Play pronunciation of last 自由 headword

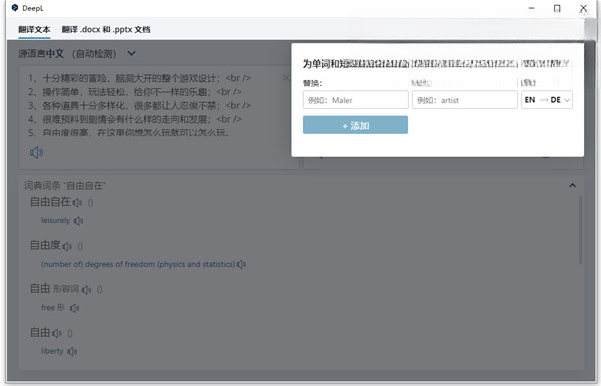pos(57,333)
